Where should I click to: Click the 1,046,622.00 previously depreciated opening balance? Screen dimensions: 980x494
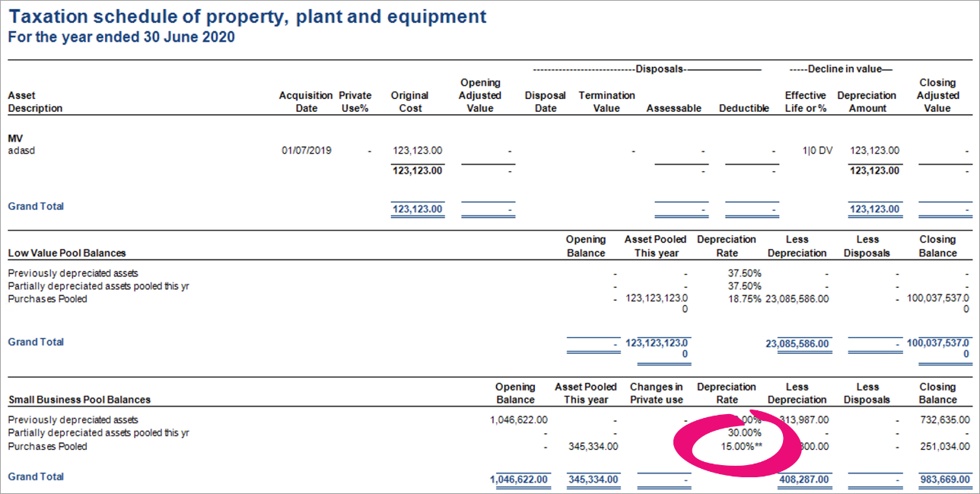519,419
